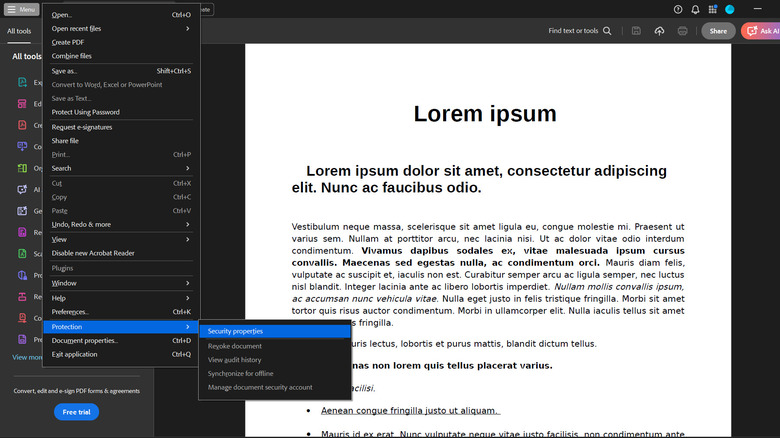Image resolution: width=780 pixels, height=438 pixels.
Task: Click the search magnifier icon
Action: pos(607,31)
